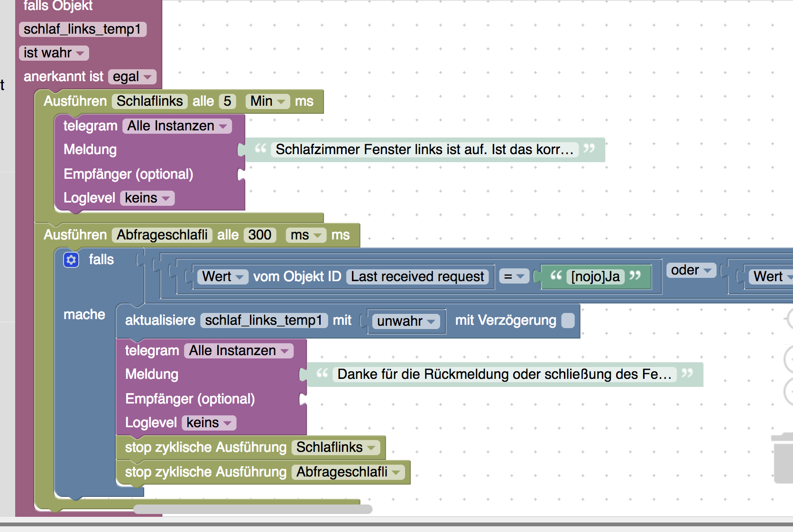This screenshot has width=793, height=532.
Task: Open 'Abfrageschlafli' dropdown in stop zyklische Ausführung
Action: click(x=348, y=472)
